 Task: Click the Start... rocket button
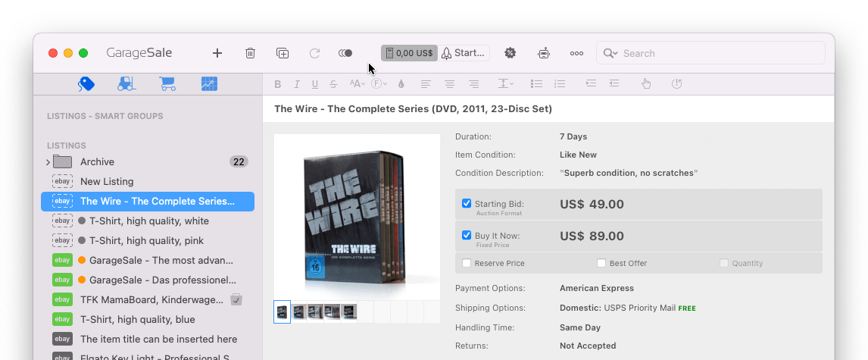coord(464,53)
